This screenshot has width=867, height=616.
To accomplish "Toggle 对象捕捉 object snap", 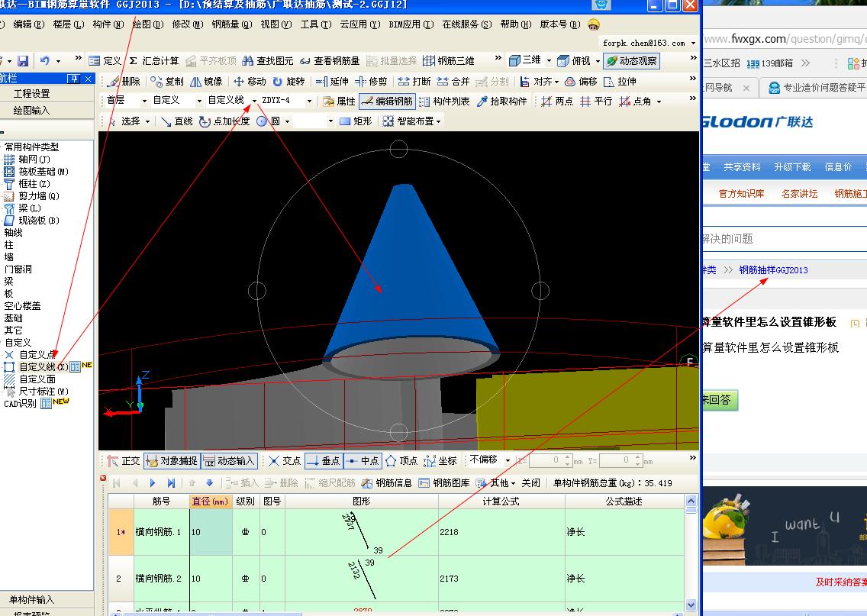I will click(172, 460).
